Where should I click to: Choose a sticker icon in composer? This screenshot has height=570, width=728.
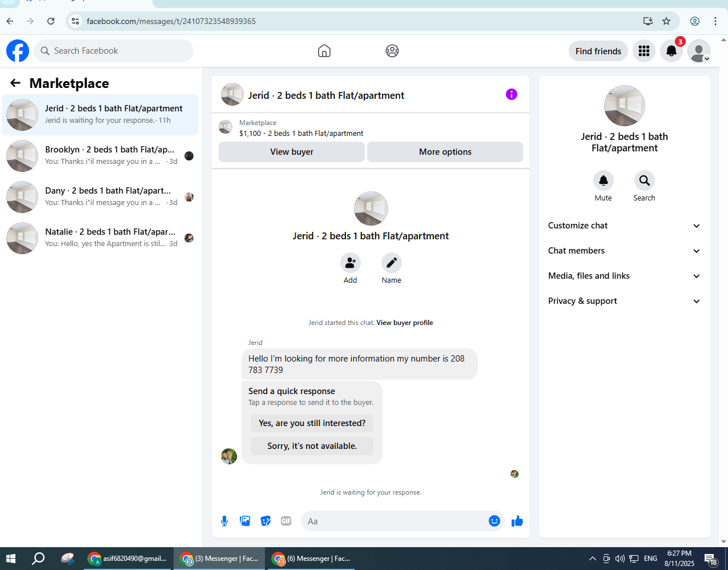[266, 521]
